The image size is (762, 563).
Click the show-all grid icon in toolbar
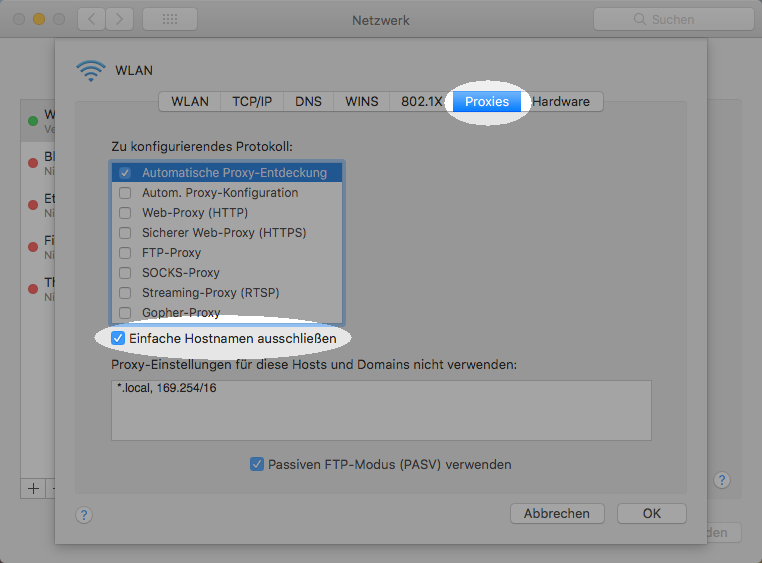click(x=169, y=19)
